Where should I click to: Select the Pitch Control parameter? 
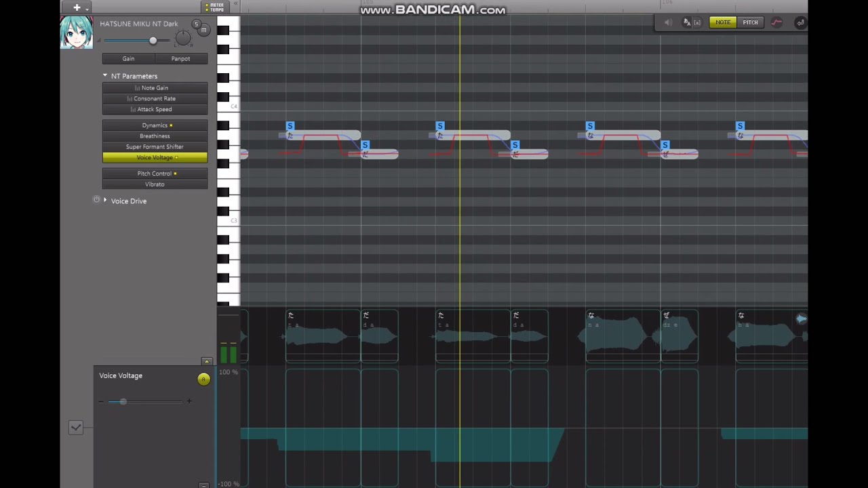click(x=155, y=174)
